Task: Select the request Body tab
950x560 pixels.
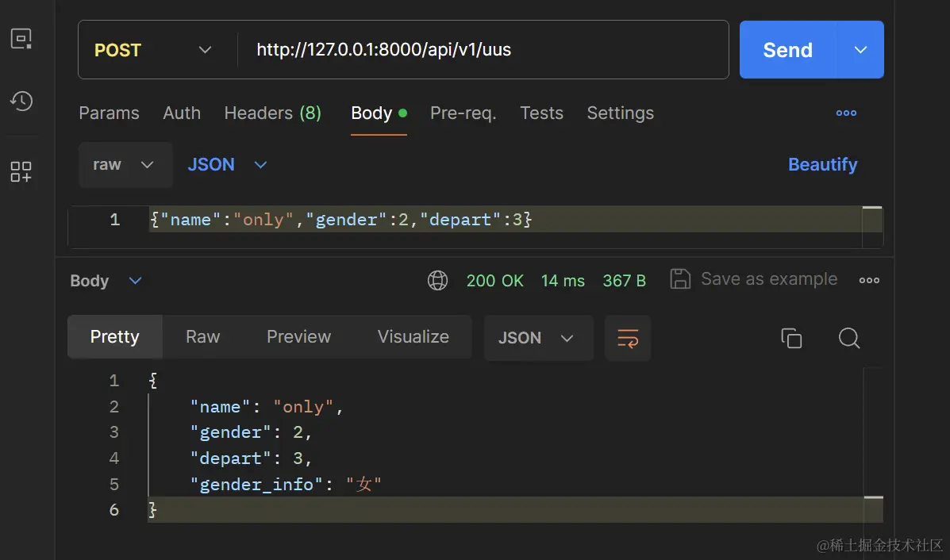Action: click(x=379, y=113)
